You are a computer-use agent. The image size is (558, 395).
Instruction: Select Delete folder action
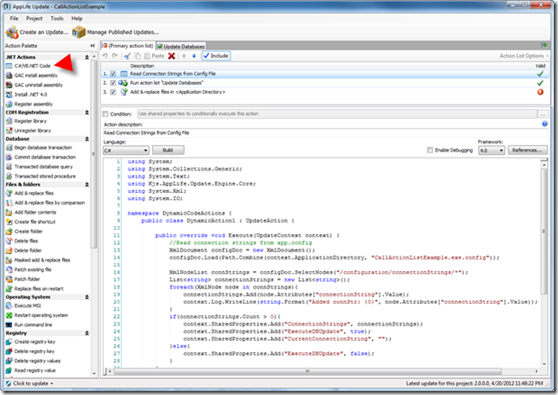[x=24, y=251]
